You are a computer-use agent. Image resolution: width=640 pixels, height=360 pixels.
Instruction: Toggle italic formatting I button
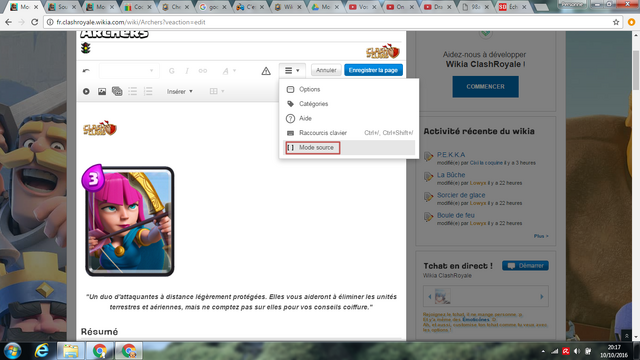[187, 71]
